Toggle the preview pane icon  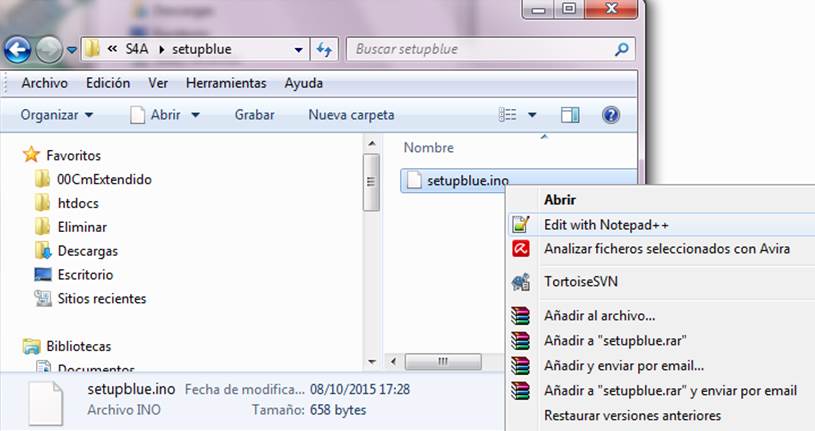(570, 115)
